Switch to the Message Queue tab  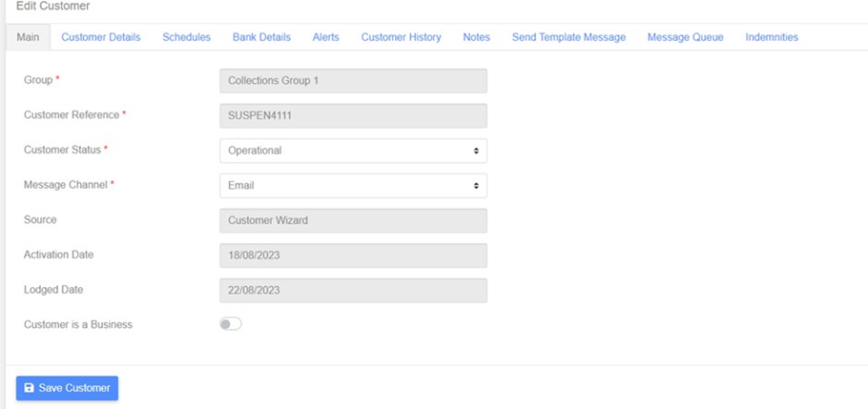(x=685, y=37)
